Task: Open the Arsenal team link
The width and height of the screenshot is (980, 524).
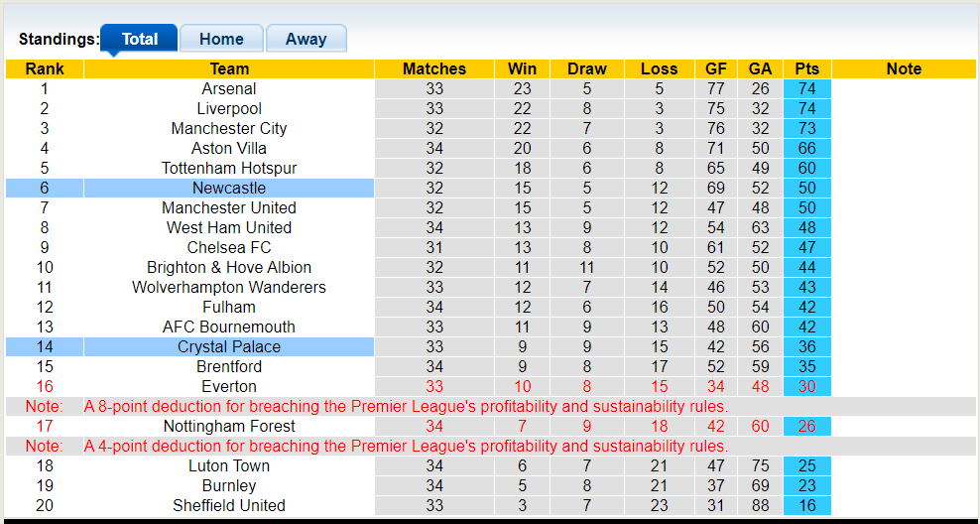Action: [x=229, y=88]
